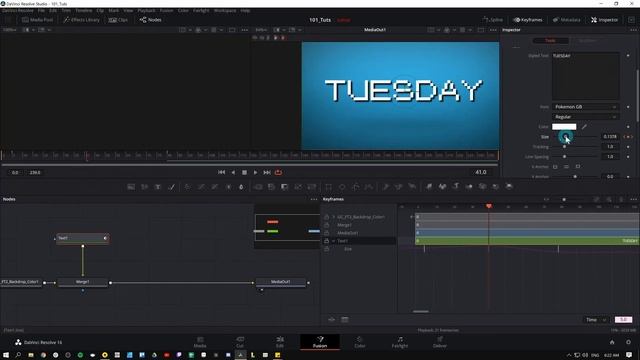Play the composition in reverse
The image size is (640, 360).
233,172
